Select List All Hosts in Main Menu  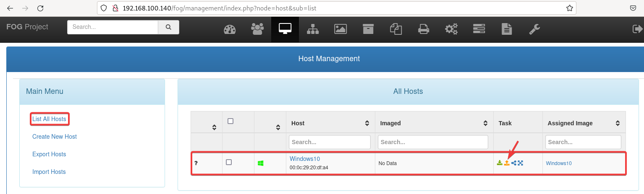pyautogui.click(x=49, y=119)
